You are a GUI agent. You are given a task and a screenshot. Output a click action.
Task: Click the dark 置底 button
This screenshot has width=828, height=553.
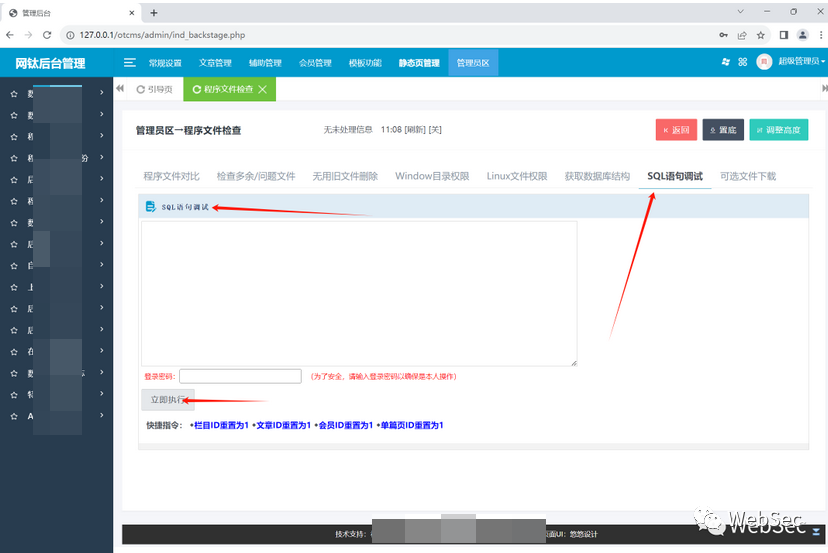(x=723, y=130)
